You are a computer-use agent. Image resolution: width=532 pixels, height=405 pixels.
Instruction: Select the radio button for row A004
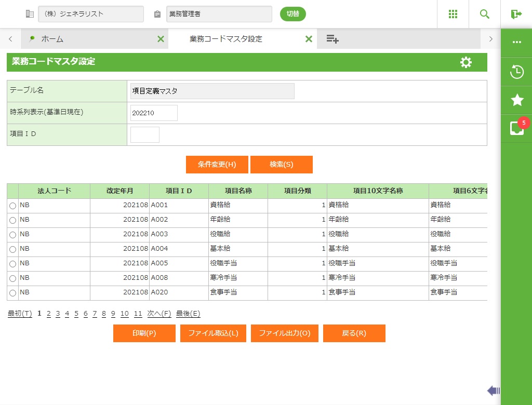click(x=12, y=250)
